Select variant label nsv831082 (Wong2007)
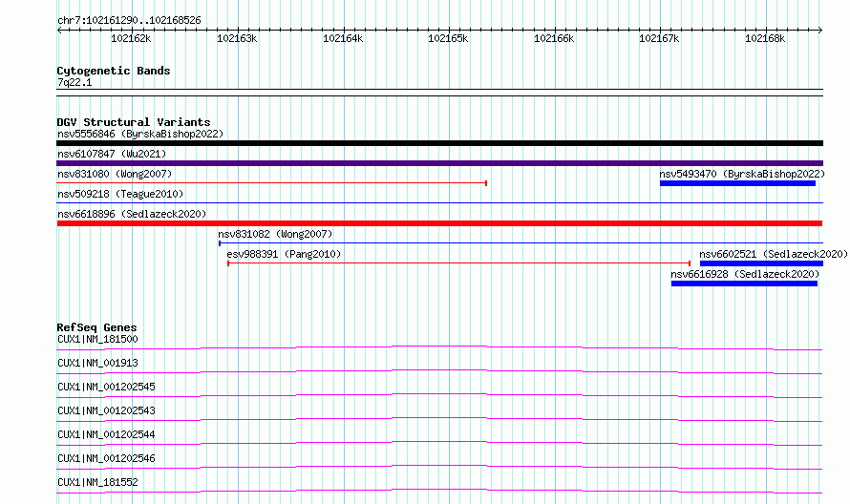This screenshot has height=504, width=850. [x=275, y=234]
